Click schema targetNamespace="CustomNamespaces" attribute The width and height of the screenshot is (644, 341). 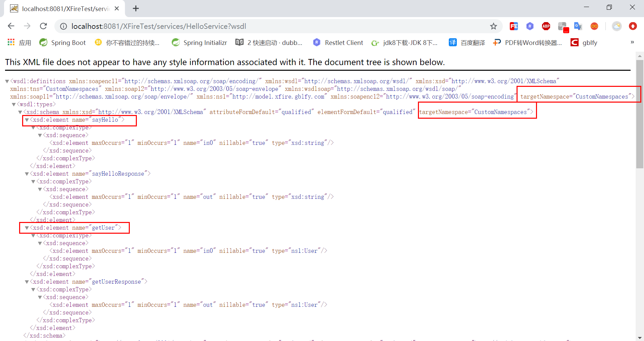[x=475, y=112]
